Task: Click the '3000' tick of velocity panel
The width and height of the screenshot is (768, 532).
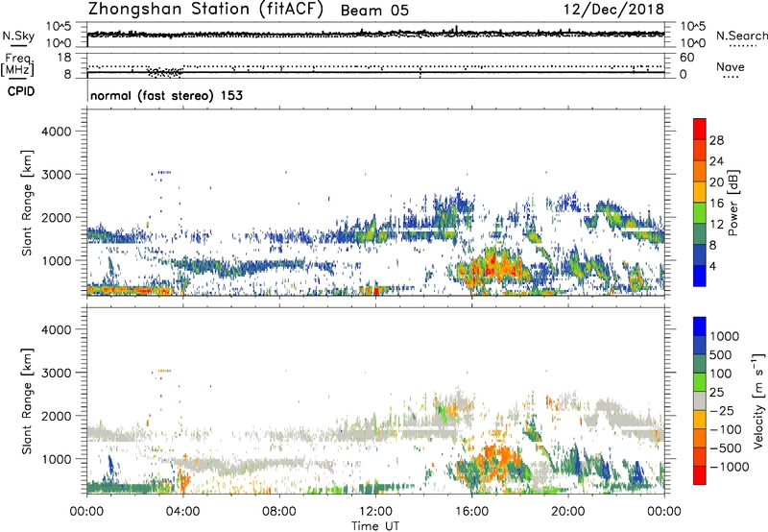Action: click(56, 373)
